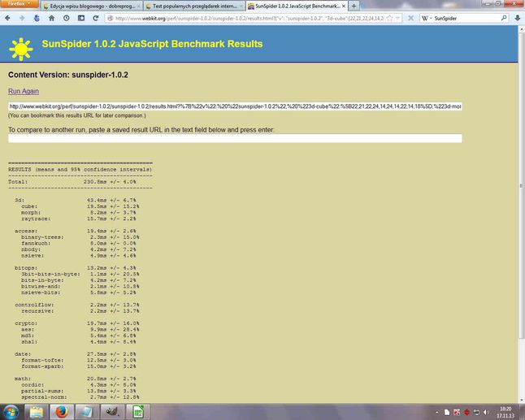Click the "partial-sums:" result row
Image resolution: width=525 pixels, height=420 pixels.
click(x=78, y=391)
